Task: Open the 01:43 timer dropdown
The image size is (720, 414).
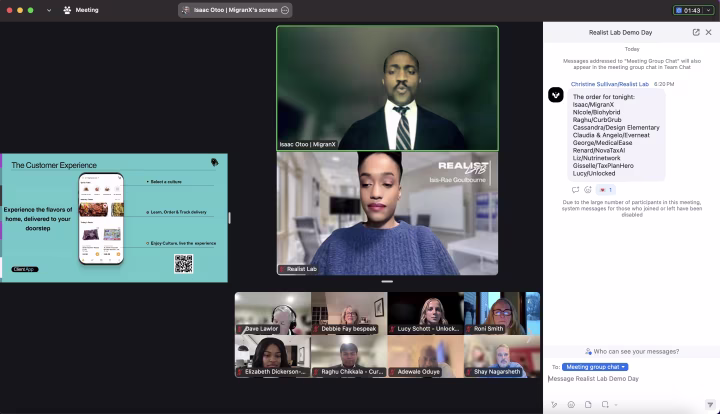Action: 709,10
